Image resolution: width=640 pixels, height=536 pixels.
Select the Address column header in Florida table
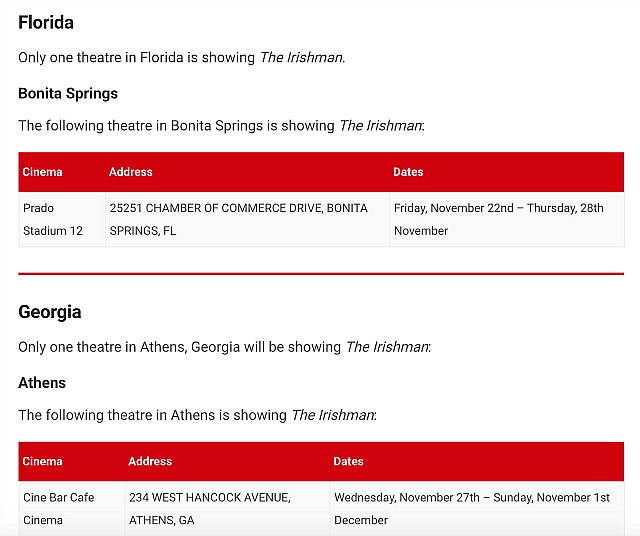(x=131, y=172)
